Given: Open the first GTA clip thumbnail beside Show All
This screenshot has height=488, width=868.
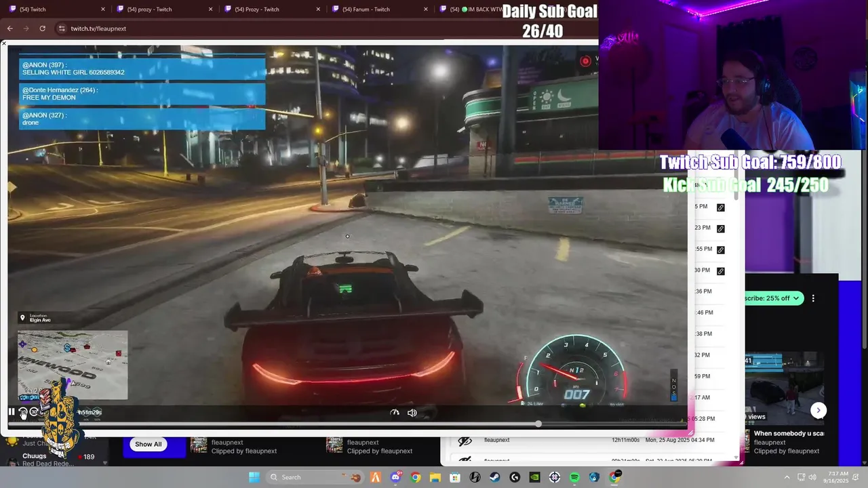Looking at the screenshot, I should [x=199, y=445].
